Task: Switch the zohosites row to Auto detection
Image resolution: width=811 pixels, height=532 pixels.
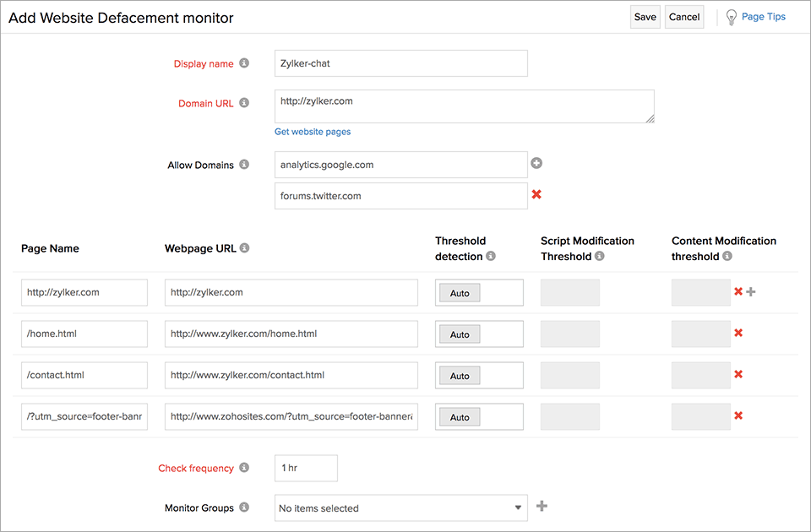Action: coord(459,416)
